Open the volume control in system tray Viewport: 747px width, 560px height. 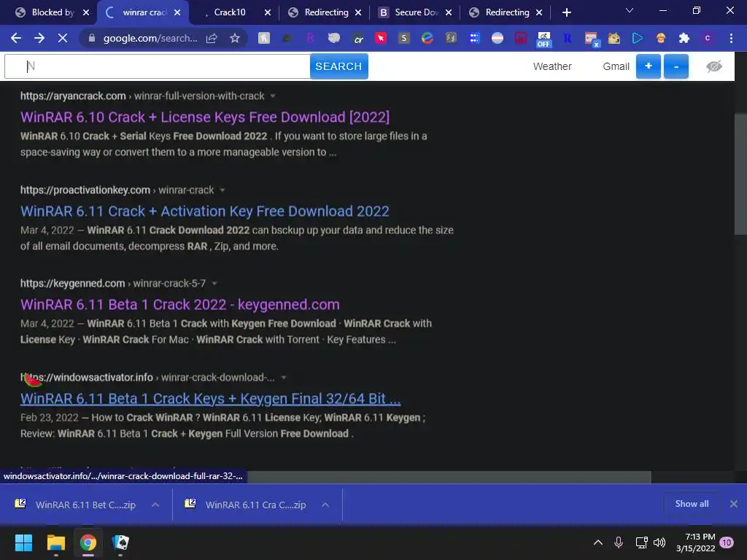(659, 542)
